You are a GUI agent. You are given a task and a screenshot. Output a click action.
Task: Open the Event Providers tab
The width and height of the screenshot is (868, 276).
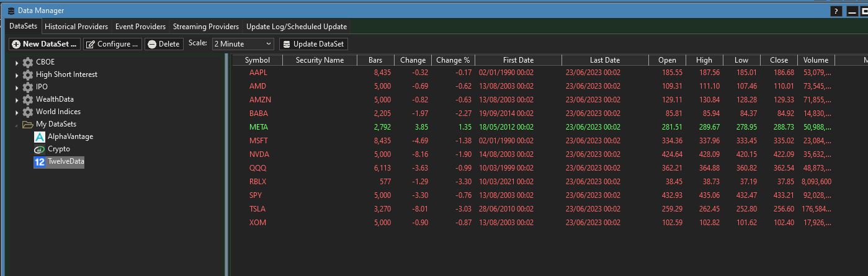tap(140, 27)
